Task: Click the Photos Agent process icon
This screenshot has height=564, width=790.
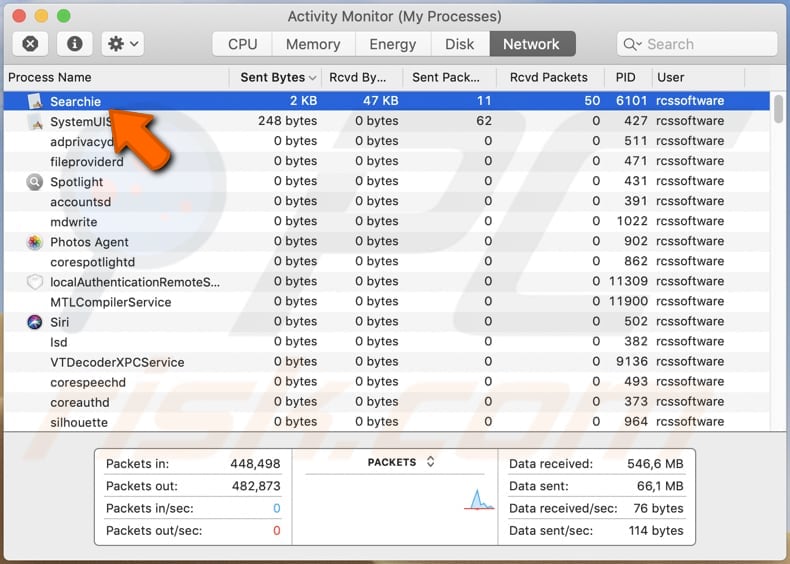Action: 35,242
